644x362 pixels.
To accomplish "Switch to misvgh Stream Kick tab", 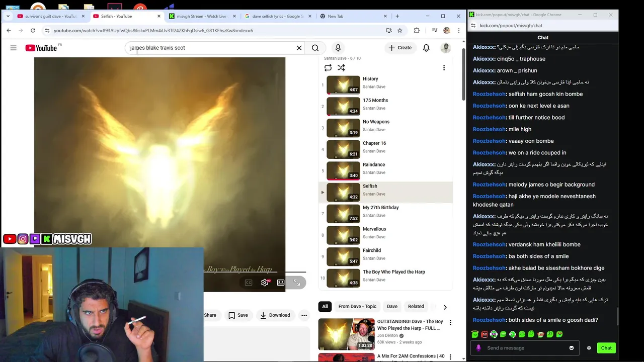I will [202, 16].
